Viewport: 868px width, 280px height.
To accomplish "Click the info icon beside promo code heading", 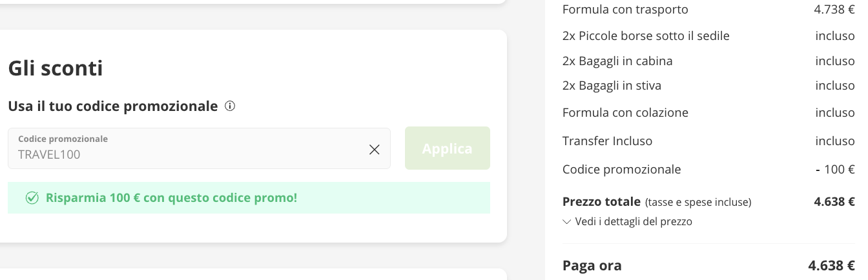I will [230, 106].
